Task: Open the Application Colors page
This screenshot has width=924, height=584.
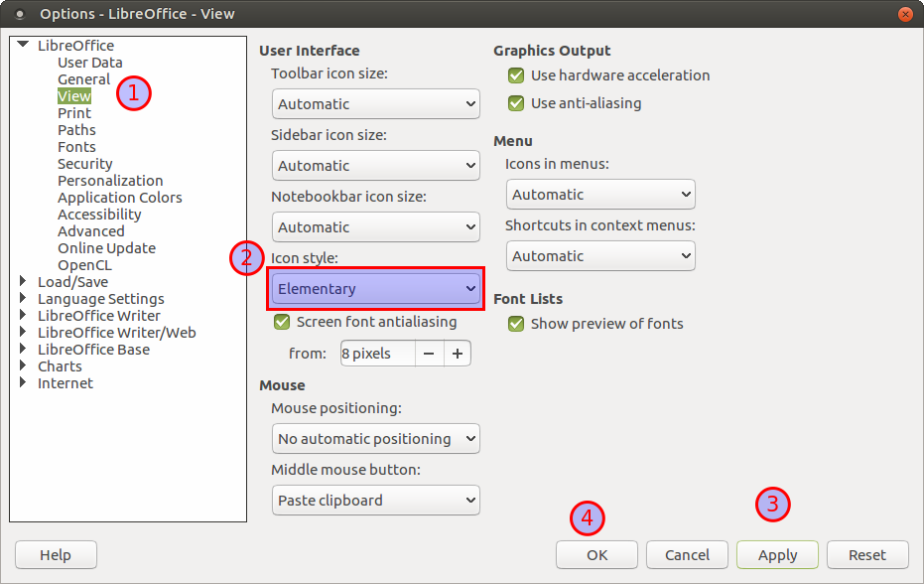Action: tap(120, 198)
